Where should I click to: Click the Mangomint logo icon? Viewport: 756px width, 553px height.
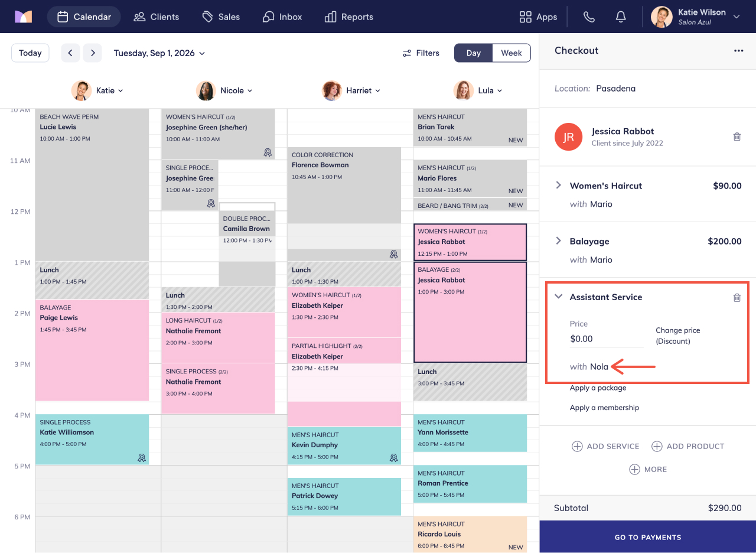pyautogui.click(x=23, y=17)
